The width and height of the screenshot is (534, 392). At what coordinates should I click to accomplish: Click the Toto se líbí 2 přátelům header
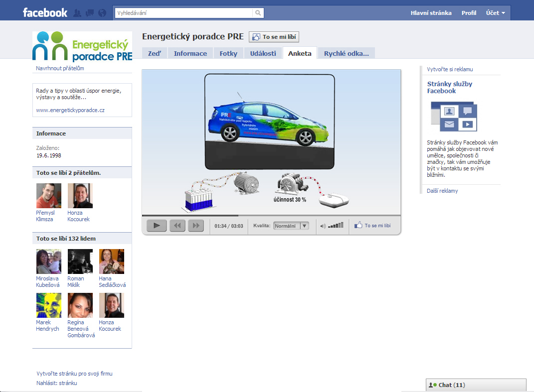point(82,173)
